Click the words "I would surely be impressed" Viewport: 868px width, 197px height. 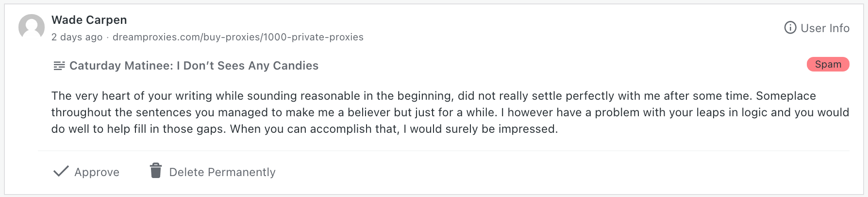tap(481, 129)
